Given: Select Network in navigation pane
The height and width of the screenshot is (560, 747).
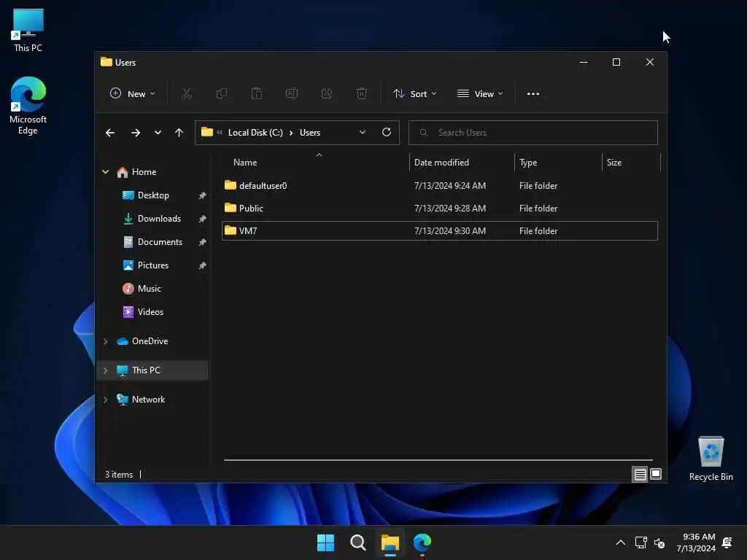Looking at the screenshot, I should [148, 400].
